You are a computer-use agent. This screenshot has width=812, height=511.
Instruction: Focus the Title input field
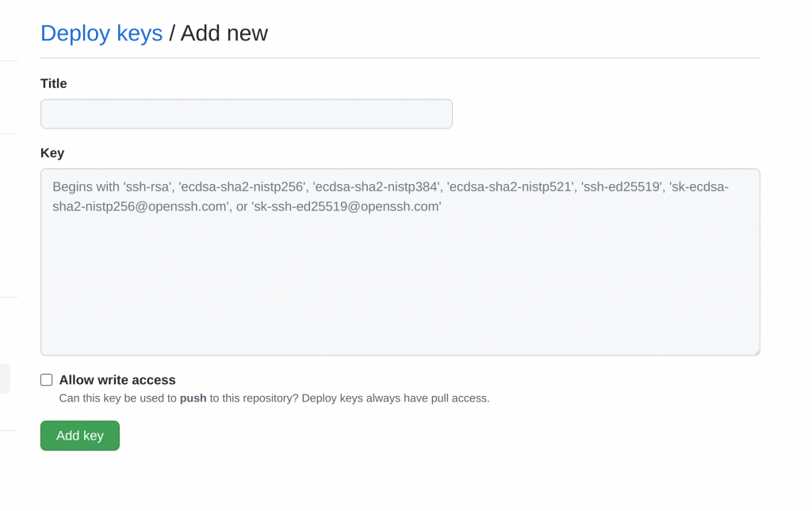pos(246,113)
